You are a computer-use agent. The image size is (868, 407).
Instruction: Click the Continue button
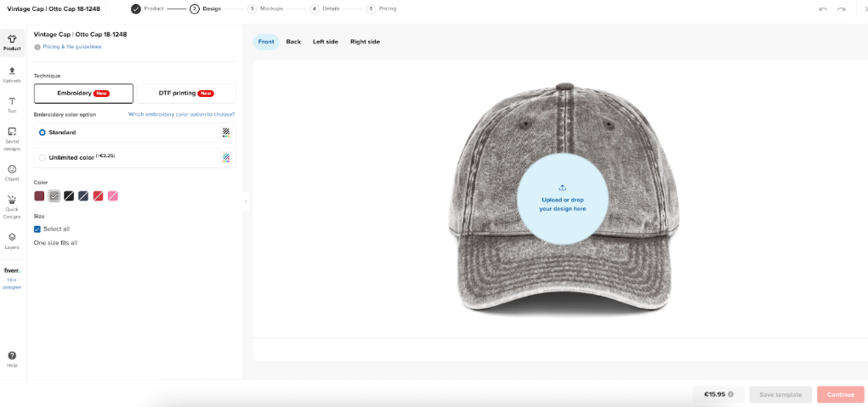pos(840,394)
